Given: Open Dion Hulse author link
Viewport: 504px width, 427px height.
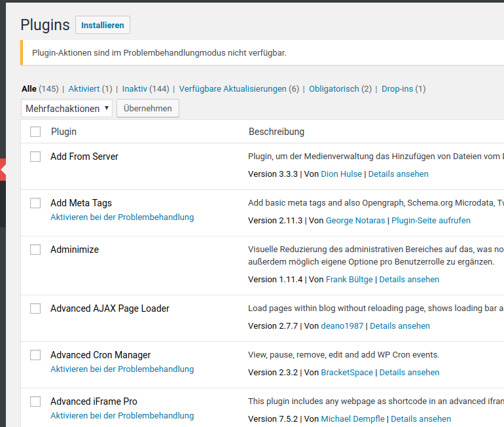Looking at the screenshot, I should click(x=342, y=174).
